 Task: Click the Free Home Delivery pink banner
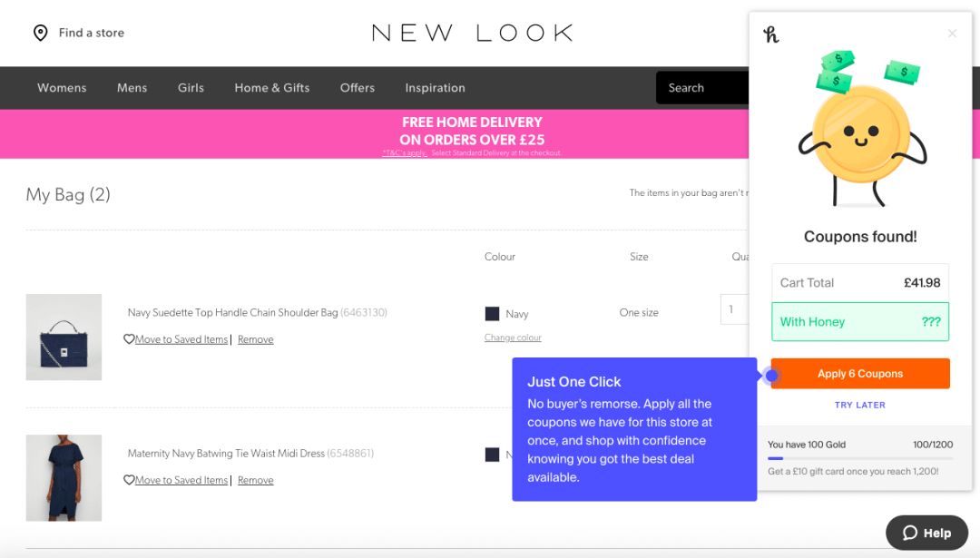click(375, 133)
